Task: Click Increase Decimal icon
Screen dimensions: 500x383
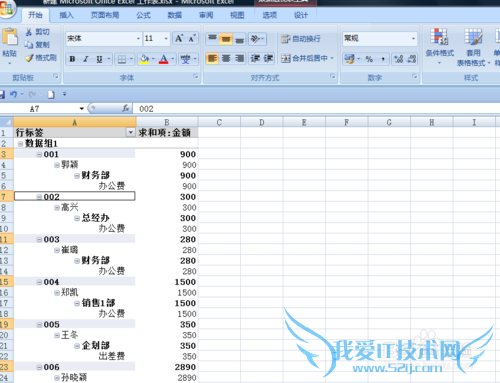Action: coord(398,59)
